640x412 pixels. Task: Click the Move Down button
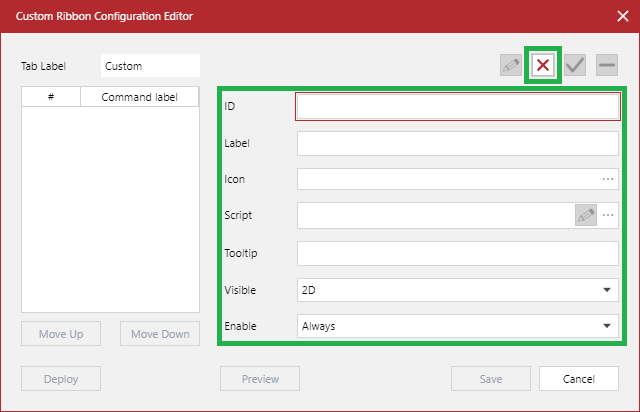160,334
